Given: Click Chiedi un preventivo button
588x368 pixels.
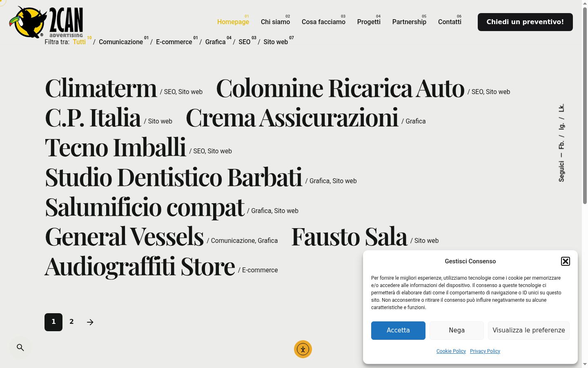Looking at the screenshot, I should pos(525,22).
